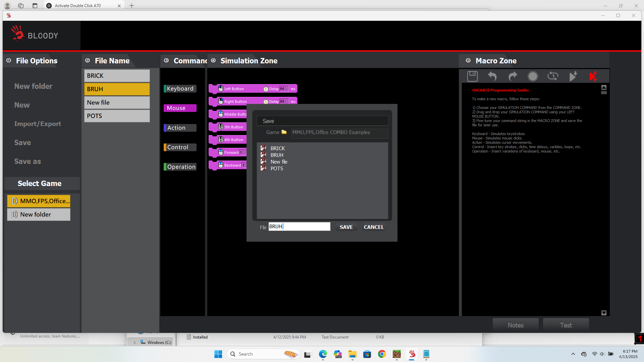Viewport: 644px width, 362px height.
Task: Click CANCEL in the Save dialog
Action: (x=374, y=227)
